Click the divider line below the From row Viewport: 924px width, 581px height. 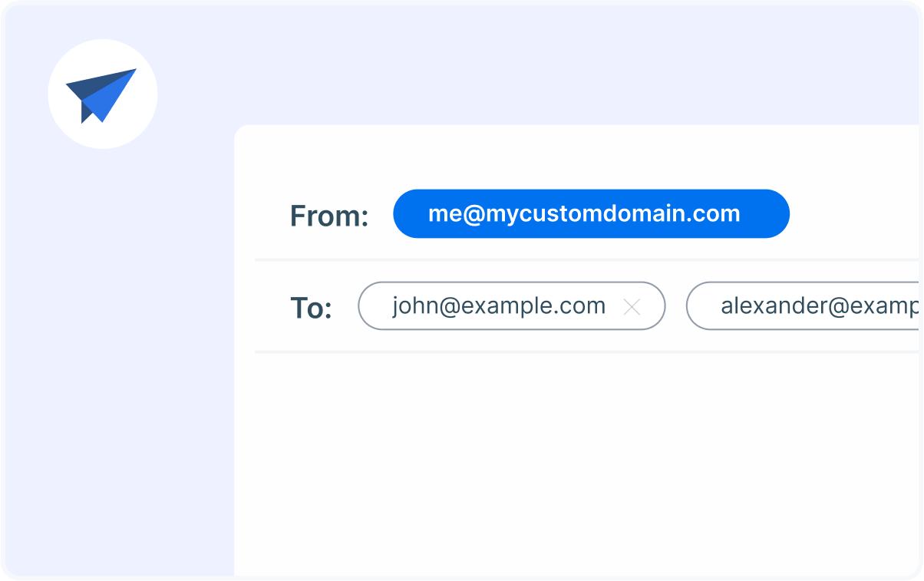coord(583,260)
